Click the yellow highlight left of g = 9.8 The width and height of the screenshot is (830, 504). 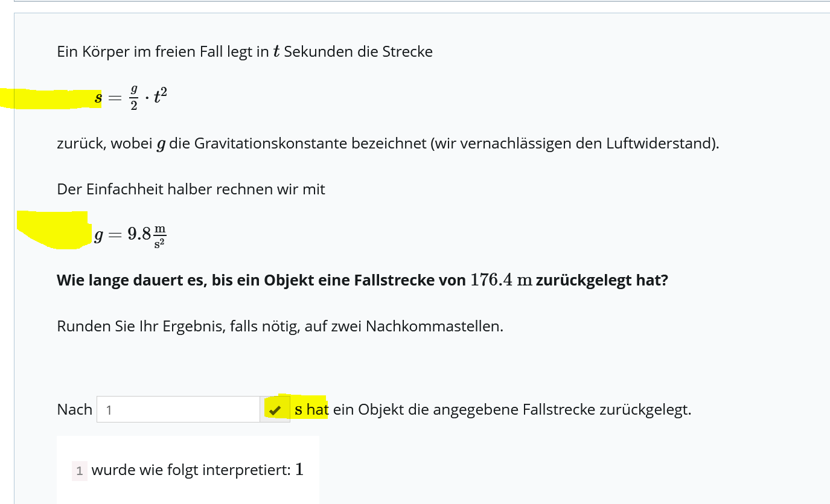(x=53, y=229)
